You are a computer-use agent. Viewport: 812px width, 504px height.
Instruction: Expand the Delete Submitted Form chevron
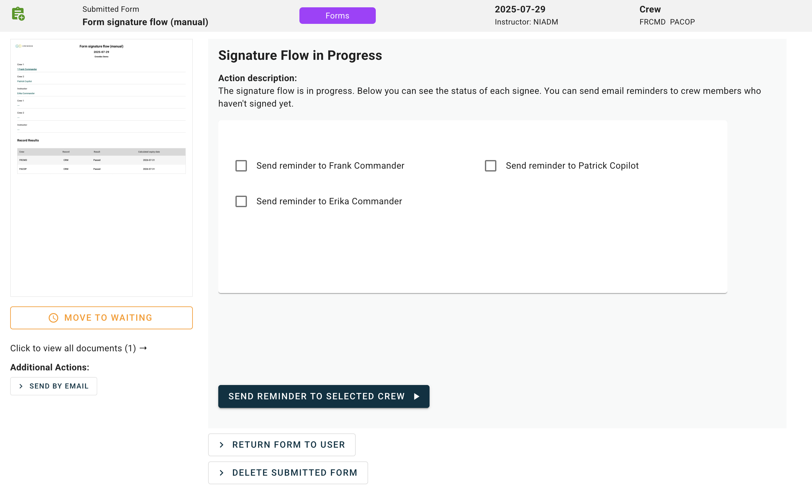[222, 473]
